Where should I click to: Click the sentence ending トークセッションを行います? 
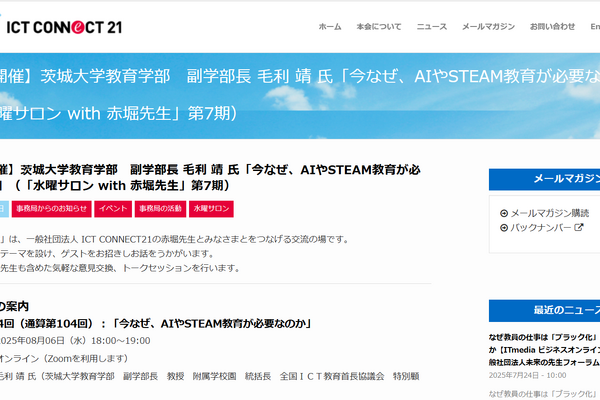[120, 268]
